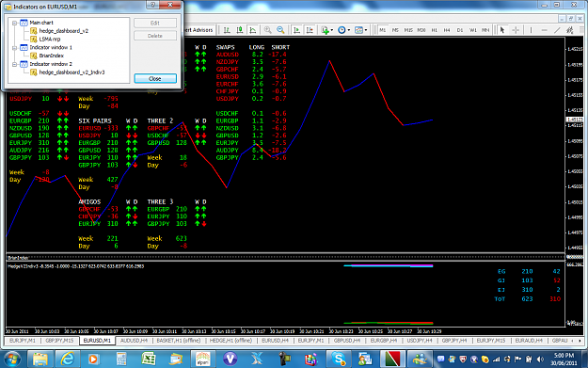The image size is (588, 368).
Task: Open the dropdown arrow beside templates icon
Action: click(x=366, y=30)
